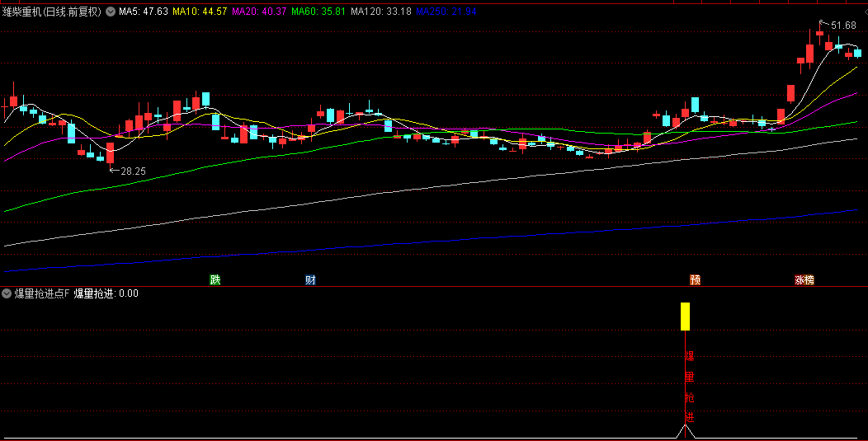Image resolution: width=868 pixels, height=441 pixels.
Task: Click the MA20: 40.37 label
Action: click(x=259, y=12)
